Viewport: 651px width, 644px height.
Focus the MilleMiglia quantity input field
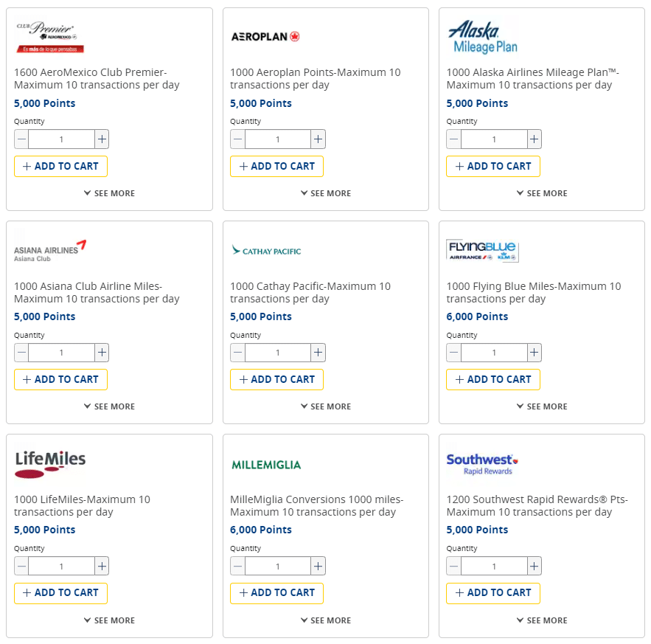point(277,566)
